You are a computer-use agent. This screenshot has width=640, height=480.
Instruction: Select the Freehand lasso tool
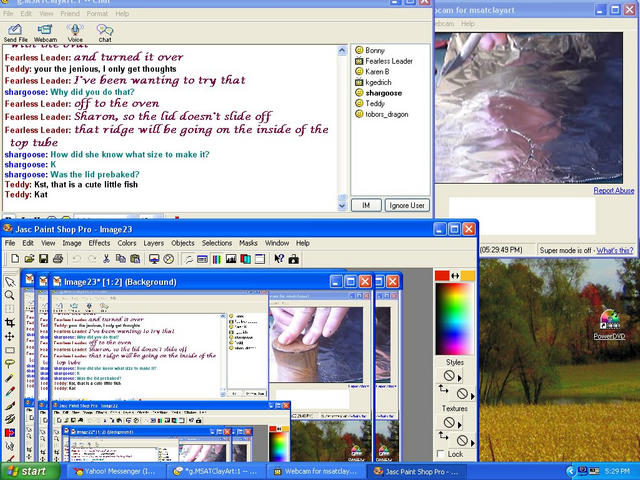(x=10, y=364)
